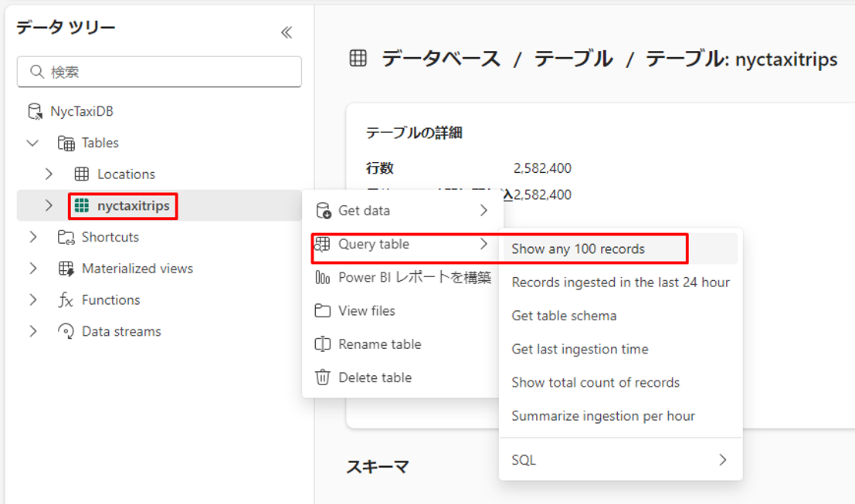
Task: Click the Locations table icon
Action: coord(81,174)
